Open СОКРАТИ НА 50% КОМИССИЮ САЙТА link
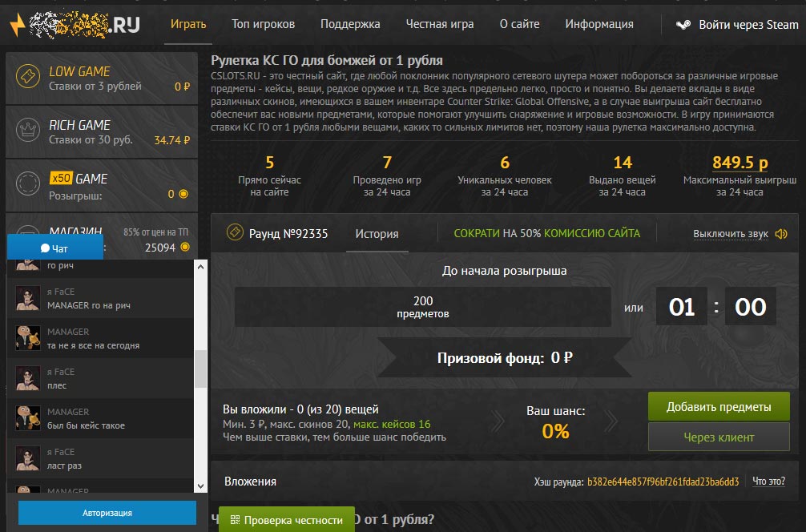Image resolution: width=806 pixels, height=532 pixels. click(x=547, y=233)
